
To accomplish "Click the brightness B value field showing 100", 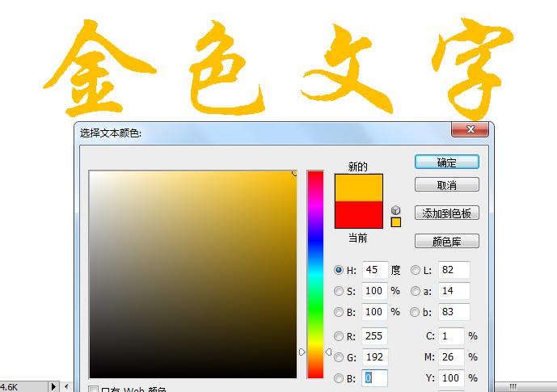I will (375, 312).
